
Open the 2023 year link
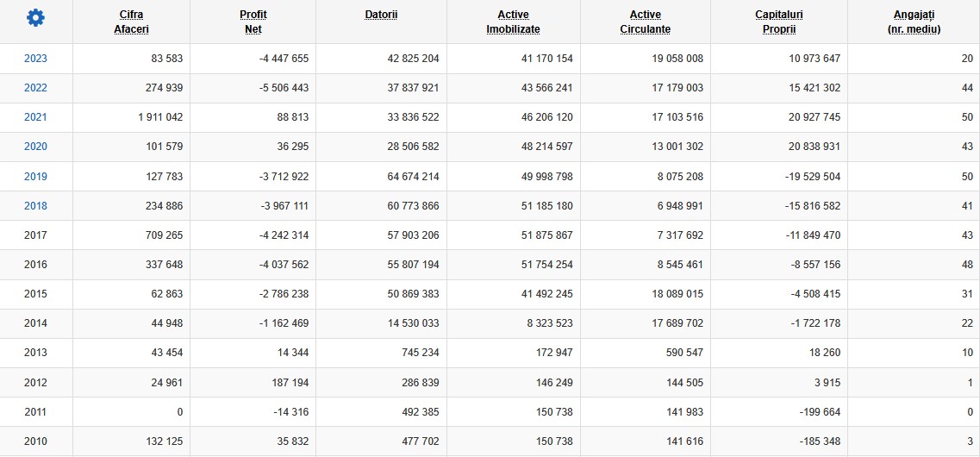pos(35,59)
